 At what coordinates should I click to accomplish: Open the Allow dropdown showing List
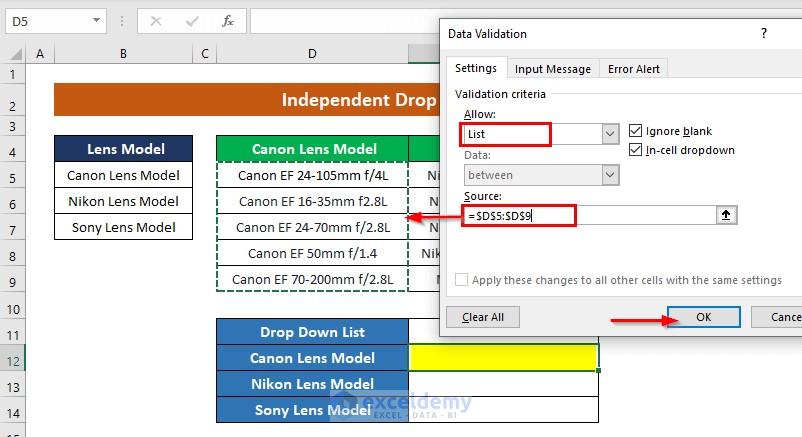(x=609, y=134)
